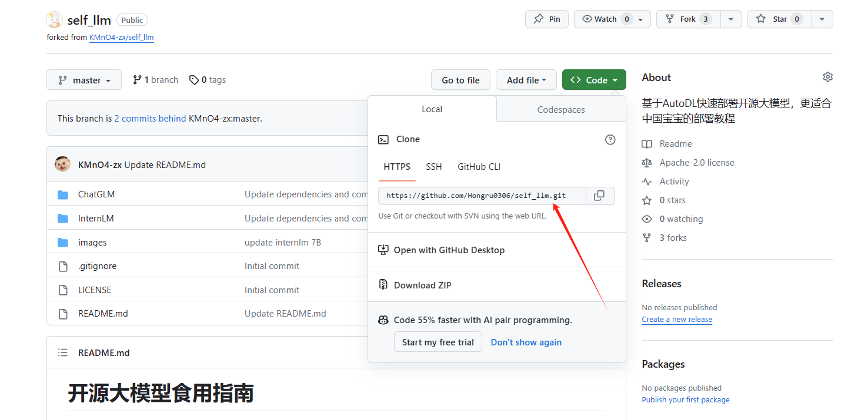Click the ChatGLM folder icon
The width and height of the screenshot is (868, 420).
(x=63, y=194)
